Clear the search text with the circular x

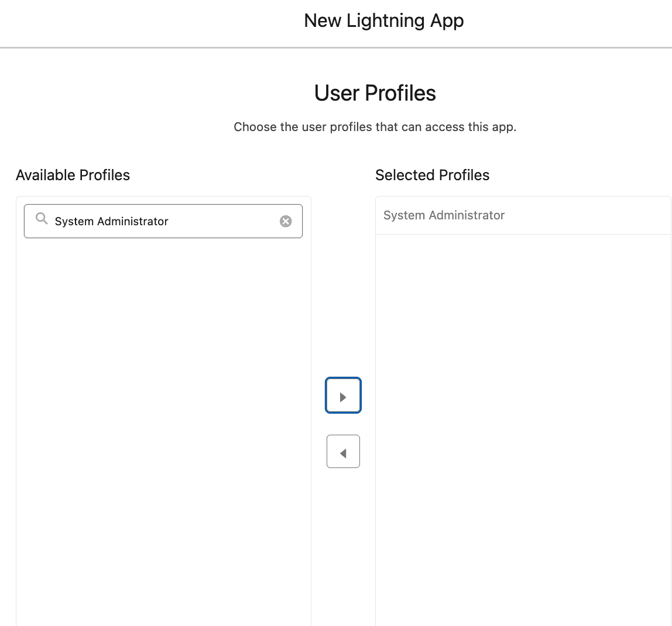click(x=286, y=221)
